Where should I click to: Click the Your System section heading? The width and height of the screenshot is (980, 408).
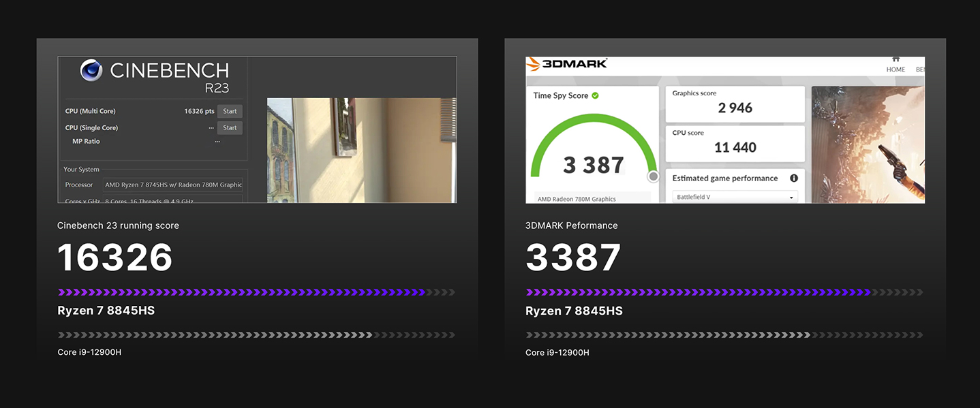coord(81,169)
